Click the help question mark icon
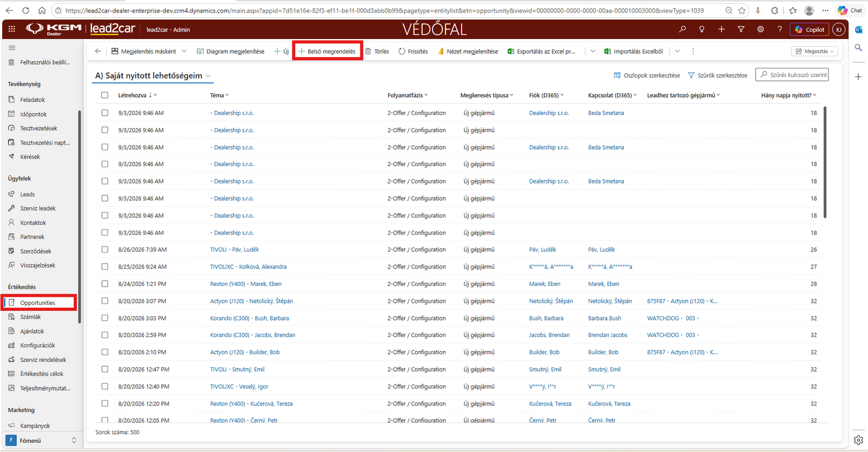This screenshot has height=452, width=868. point(780,29)
